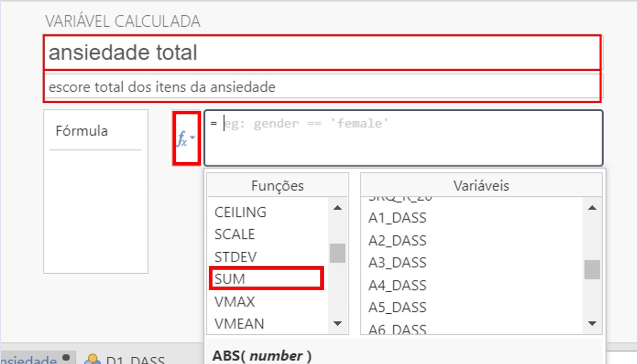
Task: Select the SUM function
Action: tap(230, 279)
